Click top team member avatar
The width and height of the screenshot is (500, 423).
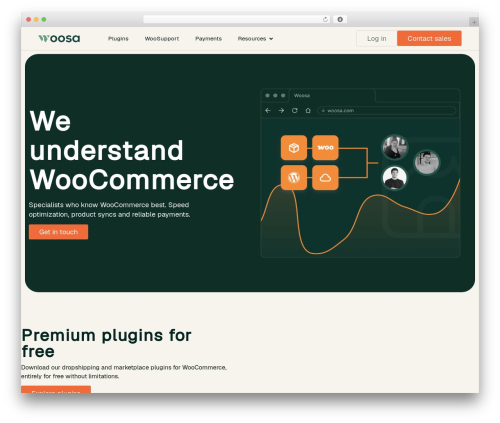point(395,147)
